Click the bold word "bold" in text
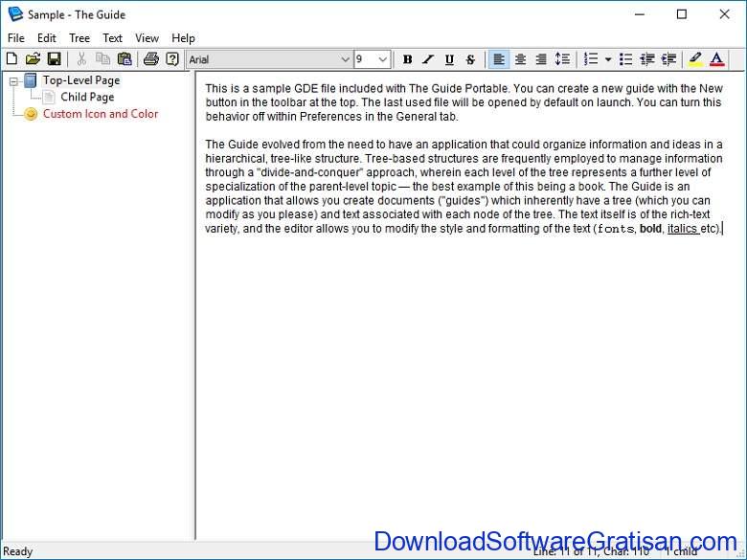 pos(650,229)
